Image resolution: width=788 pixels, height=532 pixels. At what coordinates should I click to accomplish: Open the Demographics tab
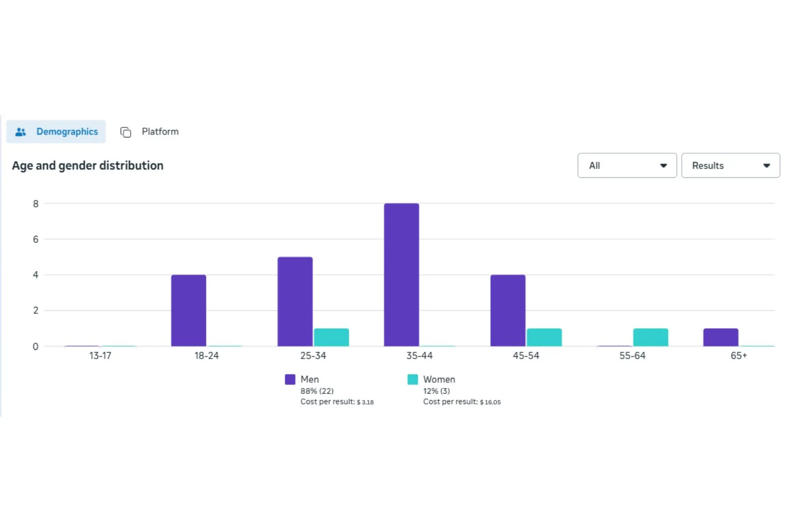(56, 132)
